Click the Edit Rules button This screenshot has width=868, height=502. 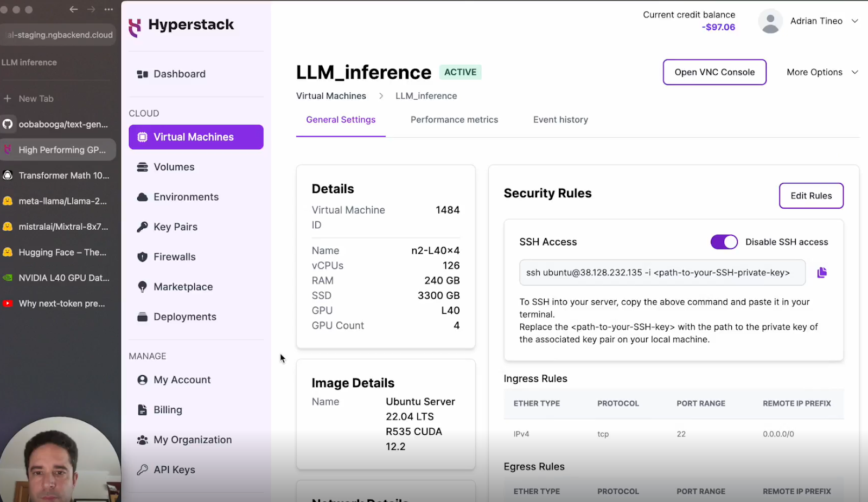[811, 196]
